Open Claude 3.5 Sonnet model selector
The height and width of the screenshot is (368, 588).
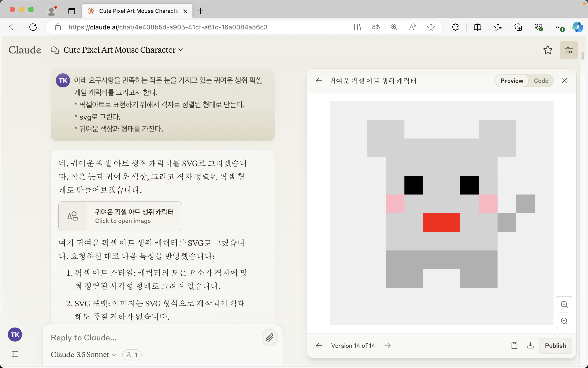coord(83,355)
